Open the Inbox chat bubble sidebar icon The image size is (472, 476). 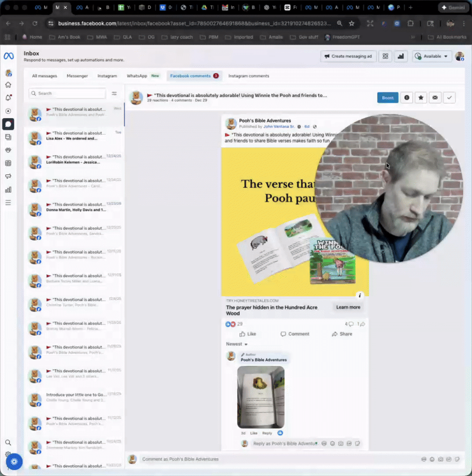click(8, 124)
